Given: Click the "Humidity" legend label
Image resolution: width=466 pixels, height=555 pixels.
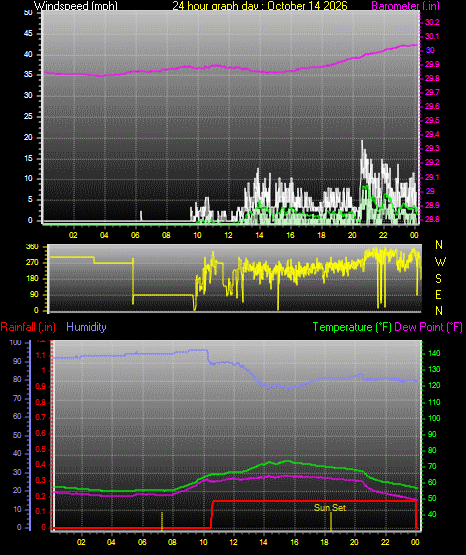Looking at the screenshot, I should pos(86,327).
